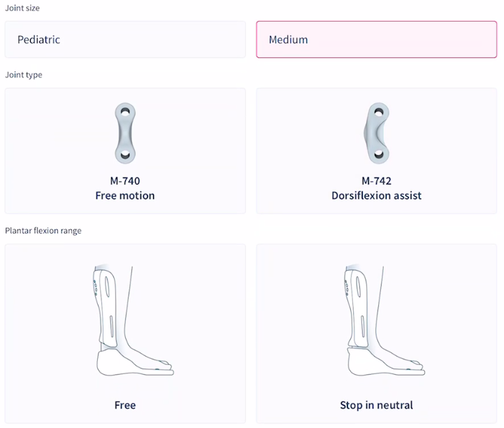Click the Joint size heading
The image size is (504, 428).
[22, 7]
